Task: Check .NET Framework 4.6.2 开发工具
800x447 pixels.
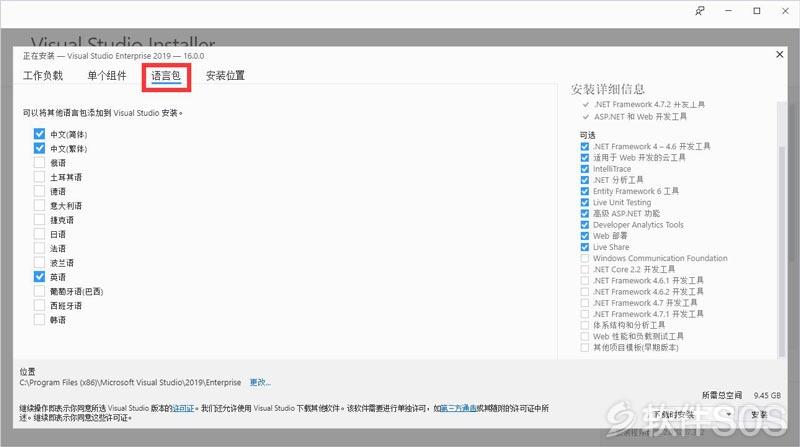Action: point(585,292)
